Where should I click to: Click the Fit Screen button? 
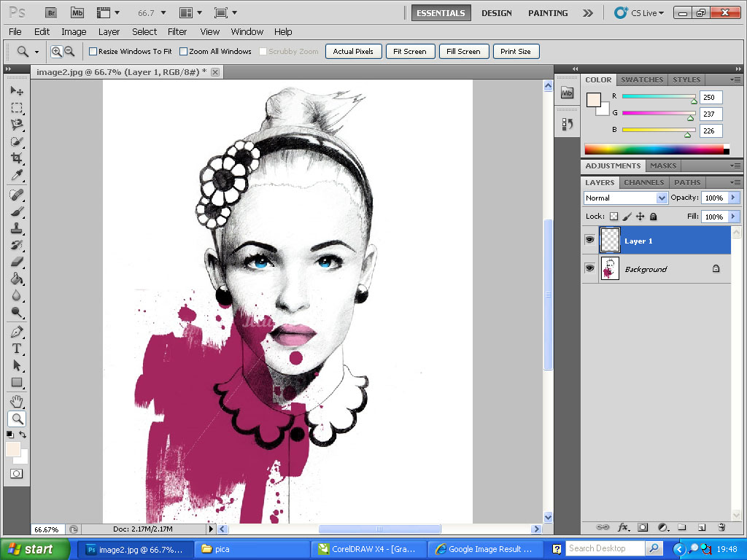(410, 52)
